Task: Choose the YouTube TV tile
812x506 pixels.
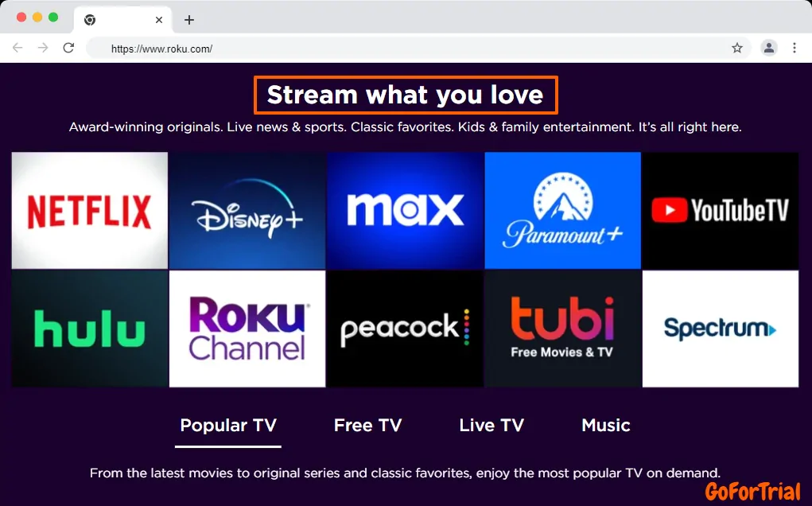Action: click(x=721, y=210)
